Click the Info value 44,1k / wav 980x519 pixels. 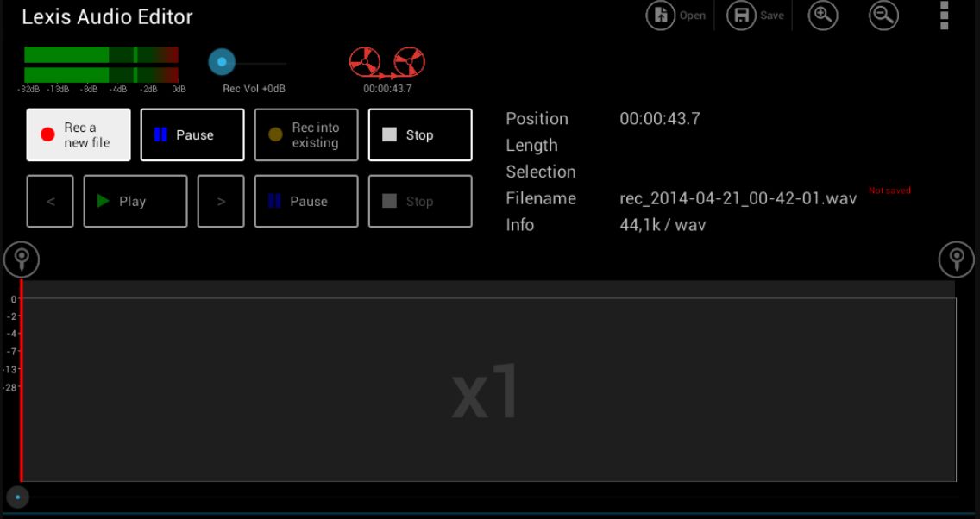point(663,225)
